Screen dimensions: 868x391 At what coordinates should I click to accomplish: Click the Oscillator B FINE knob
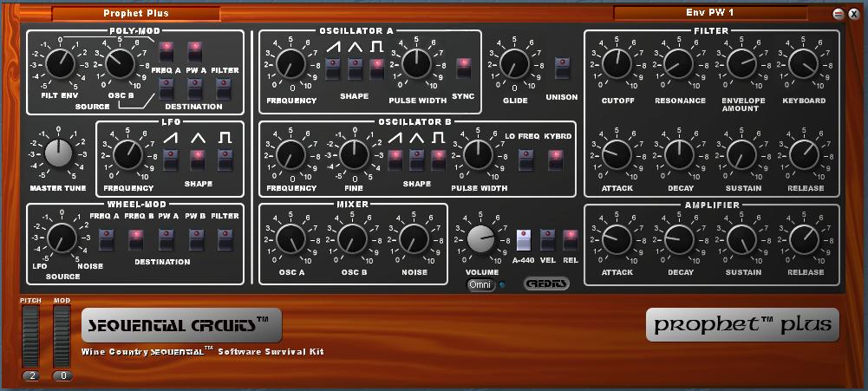point(355,154)
